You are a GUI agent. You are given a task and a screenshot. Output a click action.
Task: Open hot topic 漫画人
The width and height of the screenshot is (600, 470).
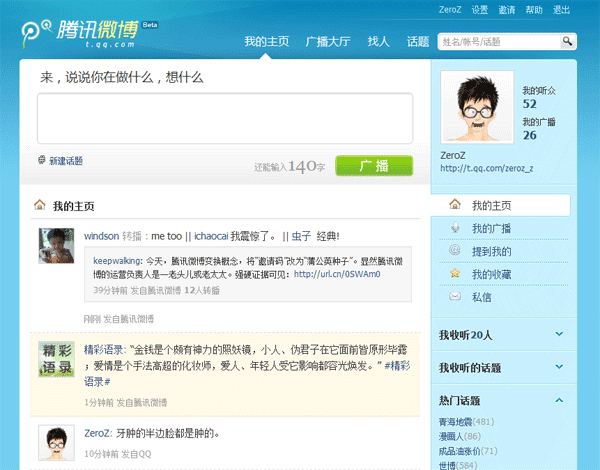coord(452,436)
